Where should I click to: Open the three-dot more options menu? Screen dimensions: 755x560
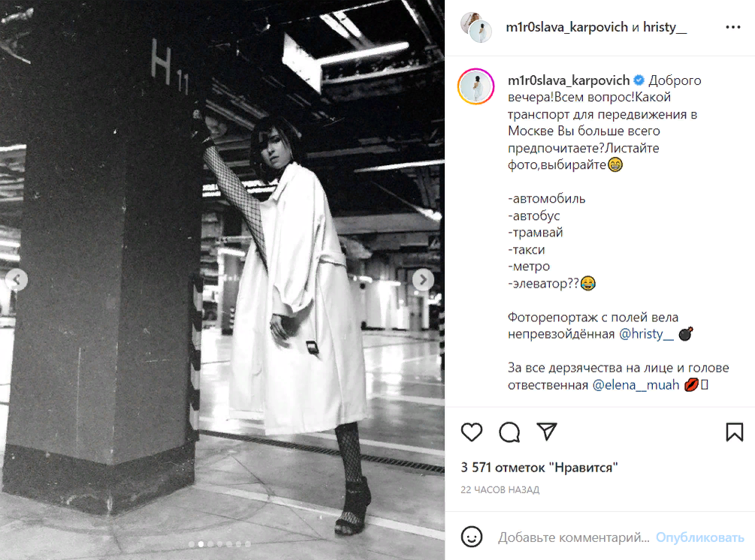(x=733, y=27)
